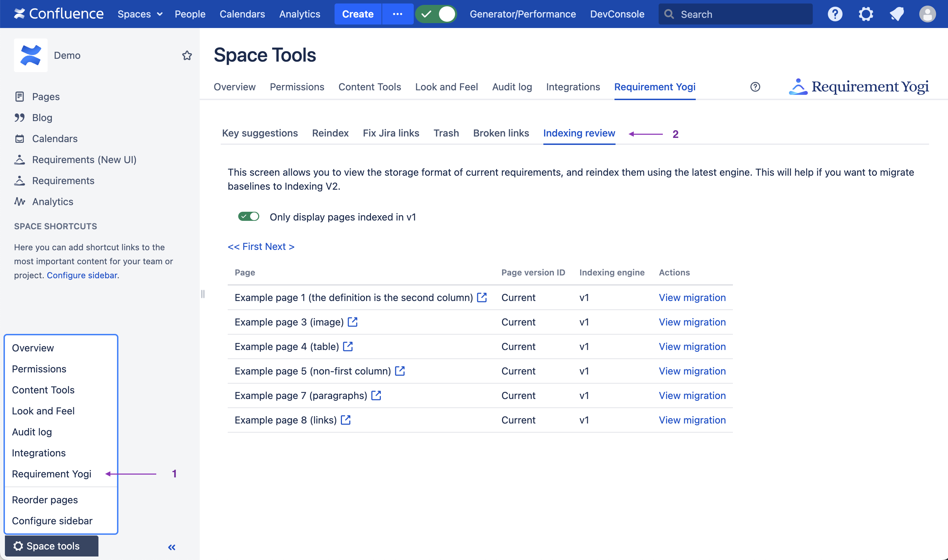Click the Create button

tap(358, 14)
